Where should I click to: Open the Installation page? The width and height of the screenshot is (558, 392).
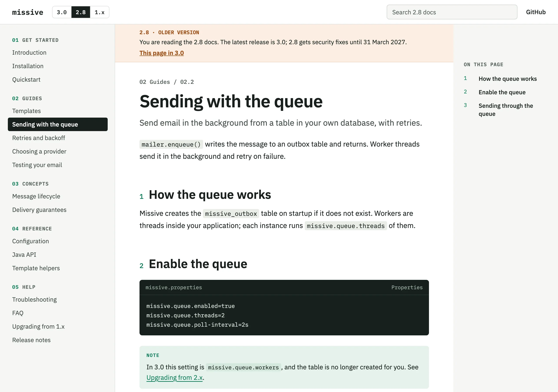28,66
